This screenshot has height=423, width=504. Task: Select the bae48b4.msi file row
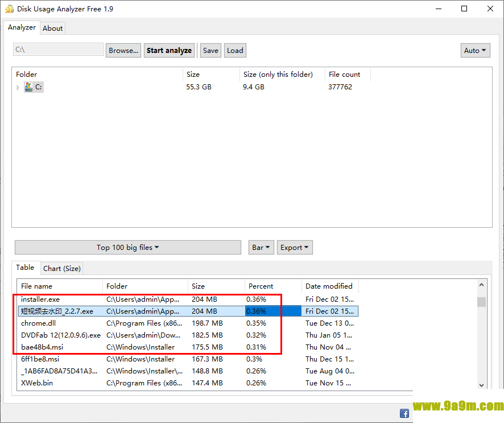pos(188,347)
